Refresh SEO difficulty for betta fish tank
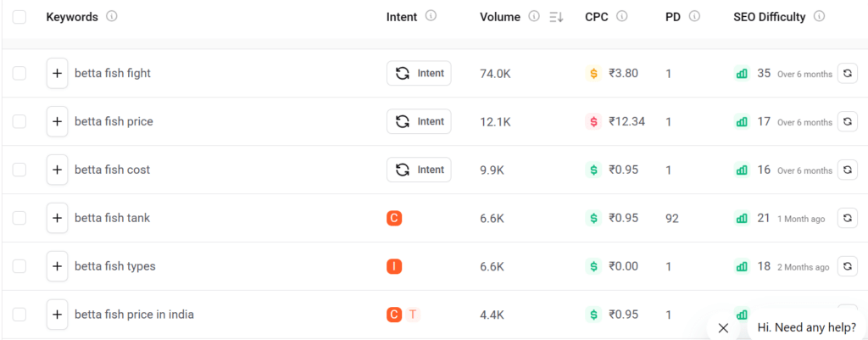The height and width of the screenshot is (340, 868). [x=847, y=218]
